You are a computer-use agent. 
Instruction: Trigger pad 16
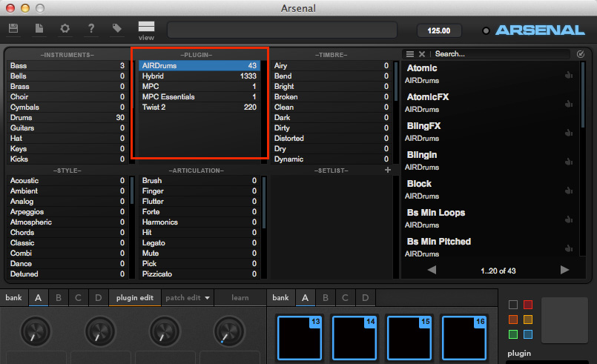click(464, 338)
